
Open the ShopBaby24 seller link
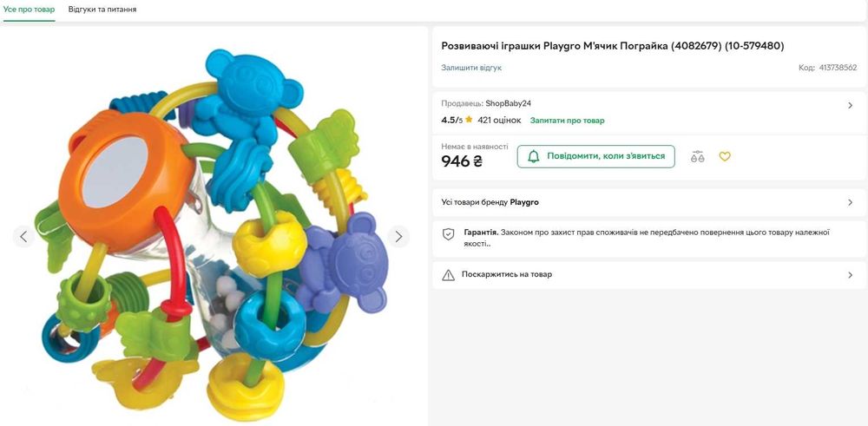(x=508, y=103)
